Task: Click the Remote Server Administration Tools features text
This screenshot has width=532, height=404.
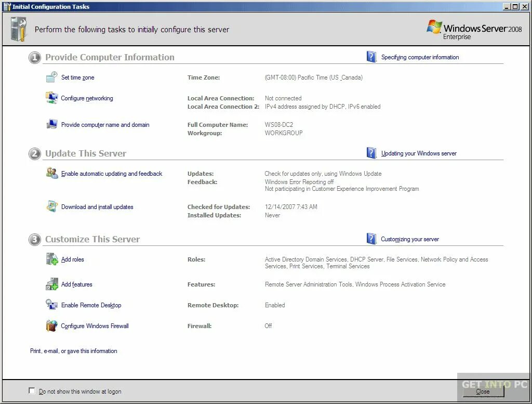Action: (355, 284)
